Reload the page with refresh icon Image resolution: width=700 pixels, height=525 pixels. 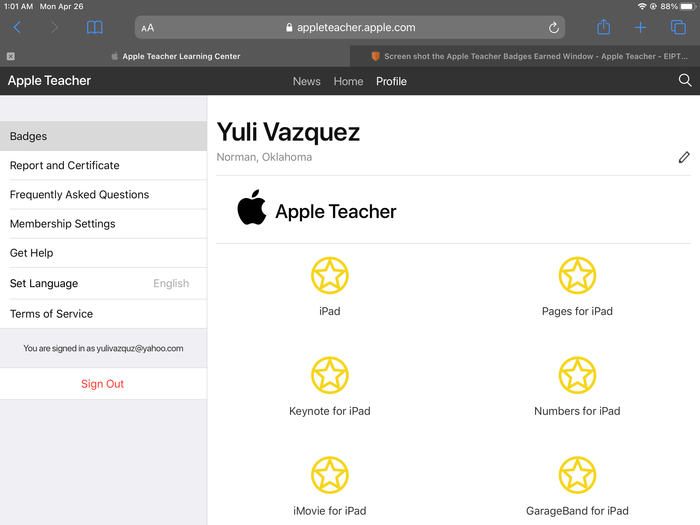pos(554,28)
